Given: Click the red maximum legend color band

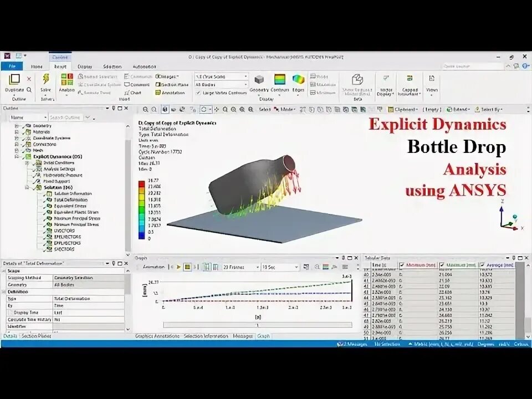Looking at the screenshot, I should coord(141,184).
